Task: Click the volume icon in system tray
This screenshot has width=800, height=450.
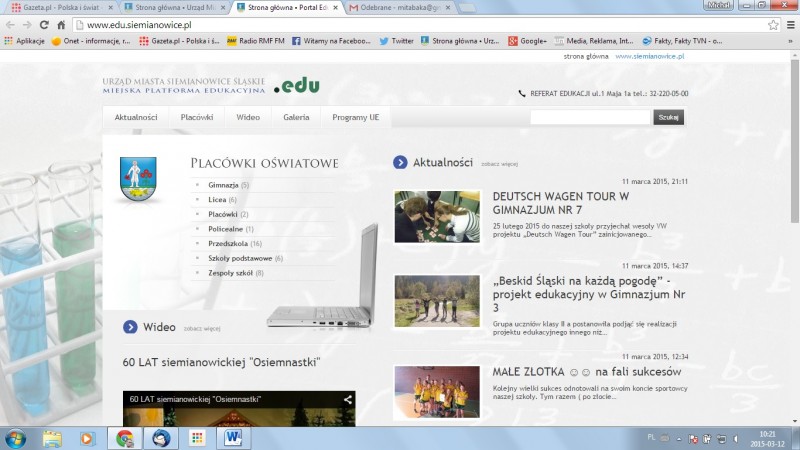Action: click(736, 438)
